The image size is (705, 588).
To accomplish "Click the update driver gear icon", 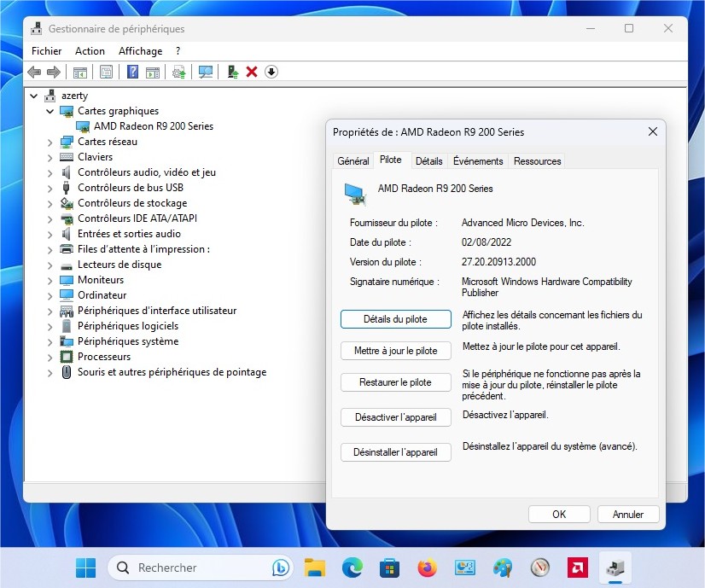I will coord(179,72).
